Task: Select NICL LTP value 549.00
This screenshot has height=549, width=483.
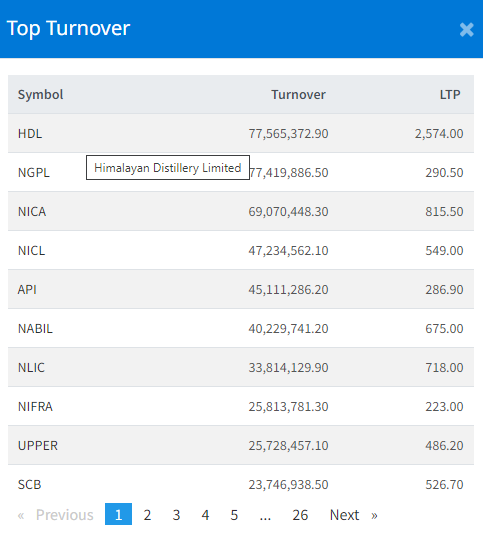Action: [x=444, y=251]
